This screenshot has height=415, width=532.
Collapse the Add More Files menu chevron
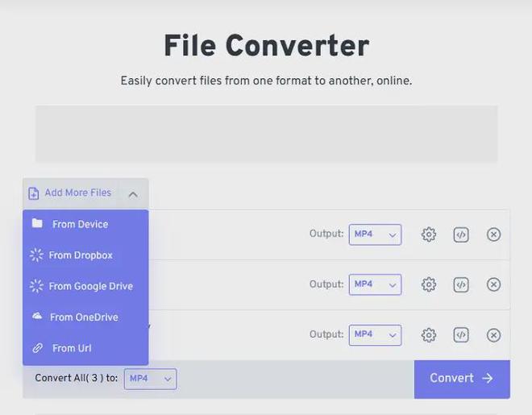133,193
